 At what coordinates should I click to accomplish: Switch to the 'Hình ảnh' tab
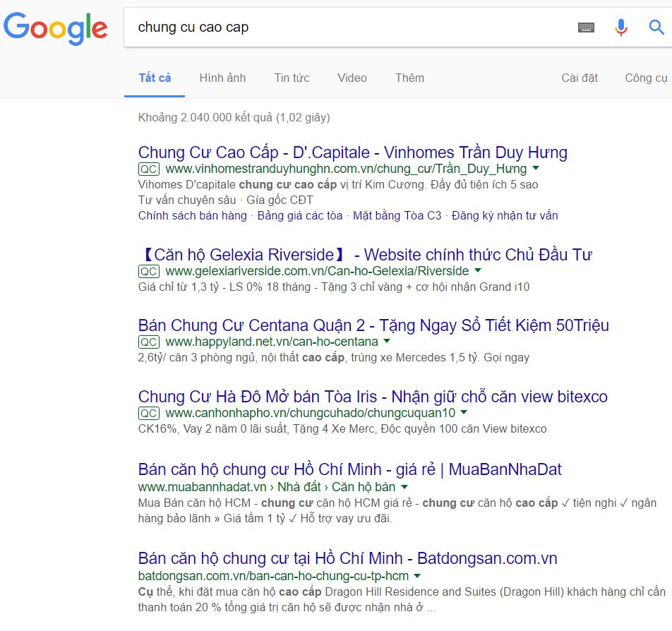coord(222,78)
